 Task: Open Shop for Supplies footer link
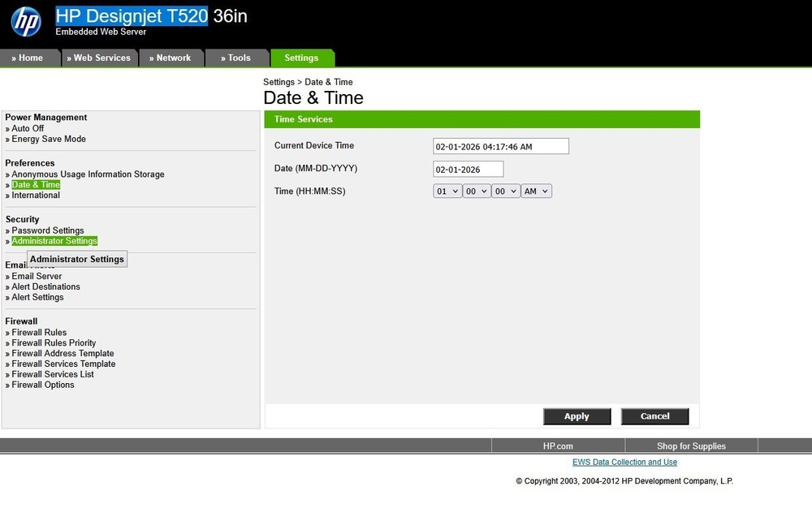tap(691, 446)
